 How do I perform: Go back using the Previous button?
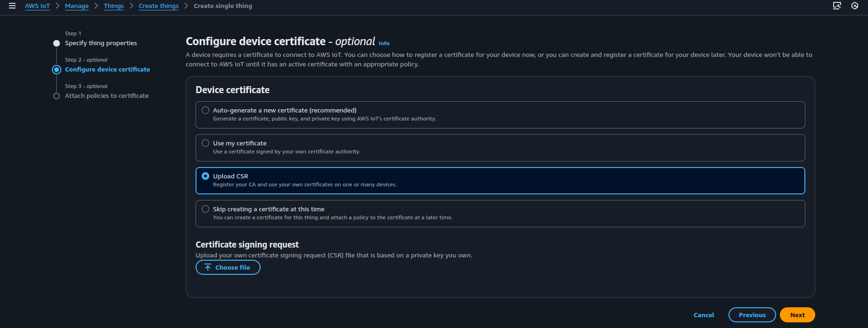point(752,314)
